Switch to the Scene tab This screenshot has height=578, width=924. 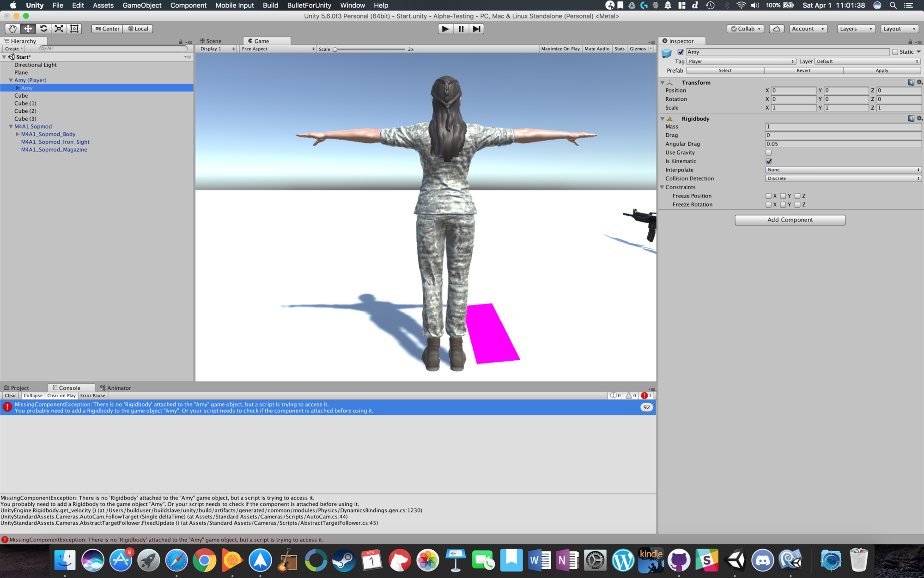pyautogui.click(x=211, y=41)
